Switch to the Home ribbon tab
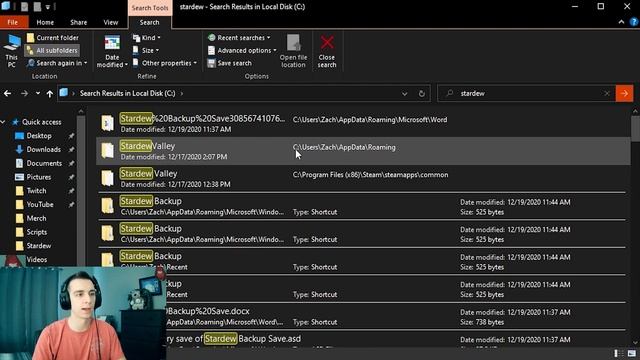Viewport: 640px width, 360px height. [x=45, y=22]
